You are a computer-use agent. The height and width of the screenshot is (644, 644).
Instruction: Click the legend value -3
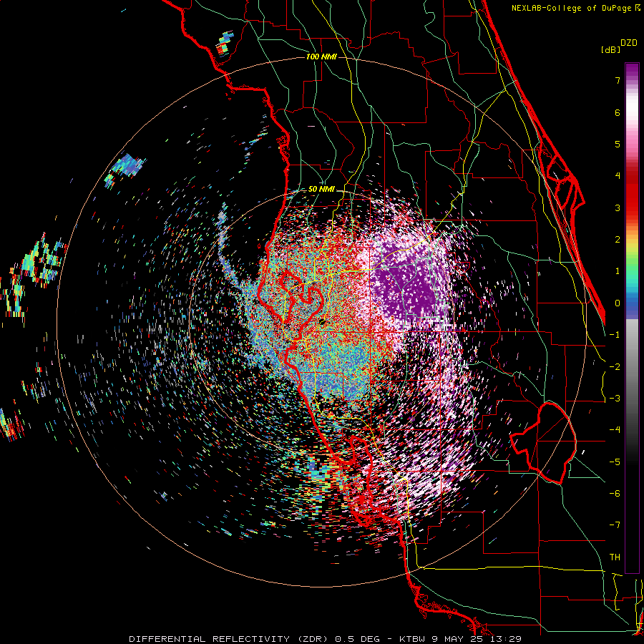[615, 399]
